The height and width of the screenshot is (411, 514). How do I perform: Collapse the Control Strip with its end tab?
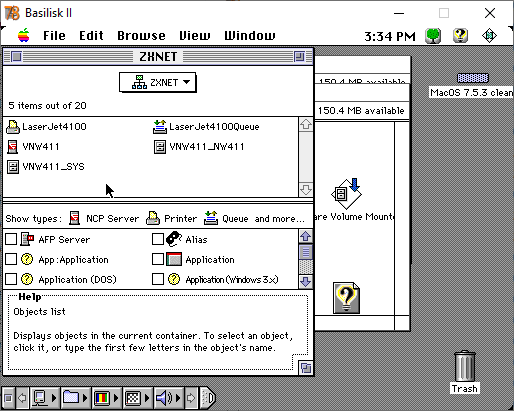click(208, 398)
